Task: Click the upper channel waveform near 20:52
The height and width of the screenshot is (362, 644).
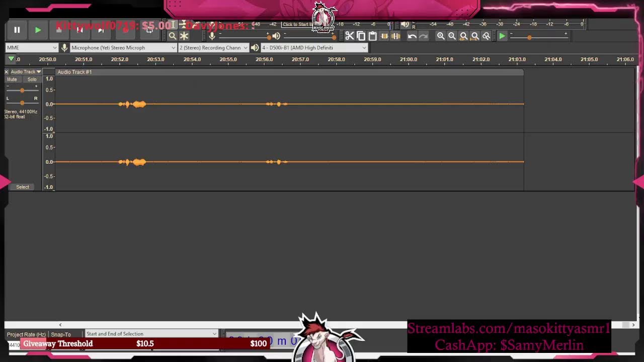Action: coord(132,104)
